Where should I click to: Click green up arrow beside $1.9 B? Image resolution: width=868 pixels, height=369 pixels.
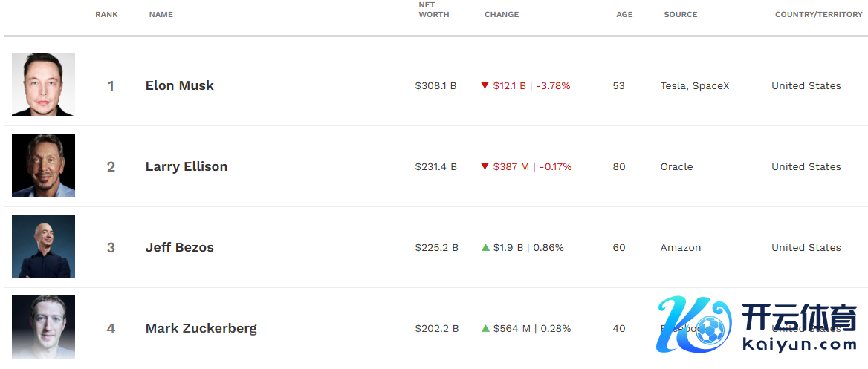(485, 247)
